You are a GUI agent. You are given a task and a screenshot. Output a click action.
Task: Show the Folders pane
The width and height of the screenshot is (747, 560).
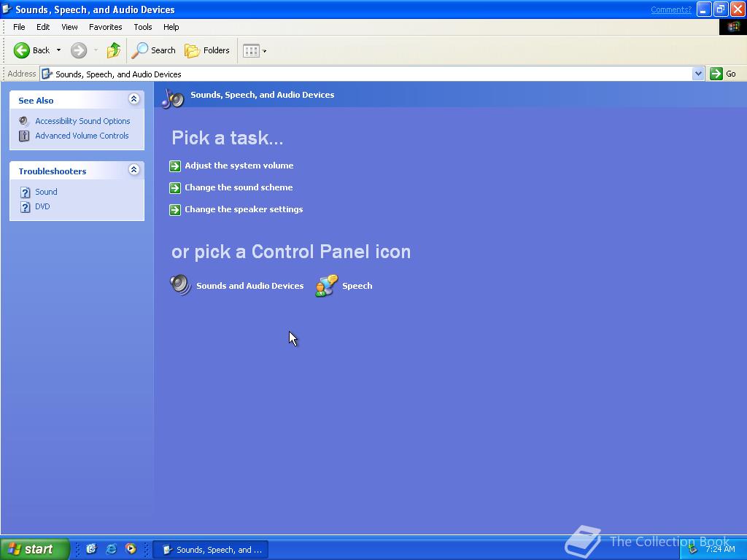(206, 50)
